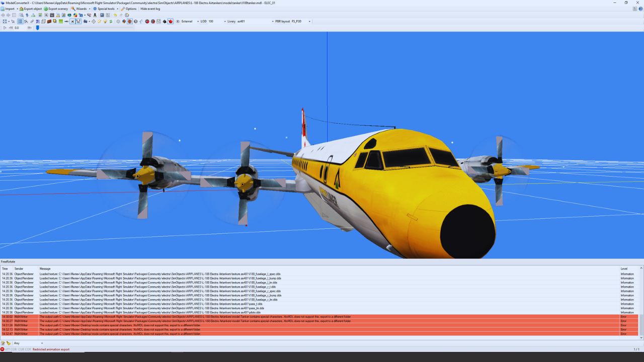Click the green refresh arrows icon
This screenshot has width=644, height=362.
click(x=111, y=22)
